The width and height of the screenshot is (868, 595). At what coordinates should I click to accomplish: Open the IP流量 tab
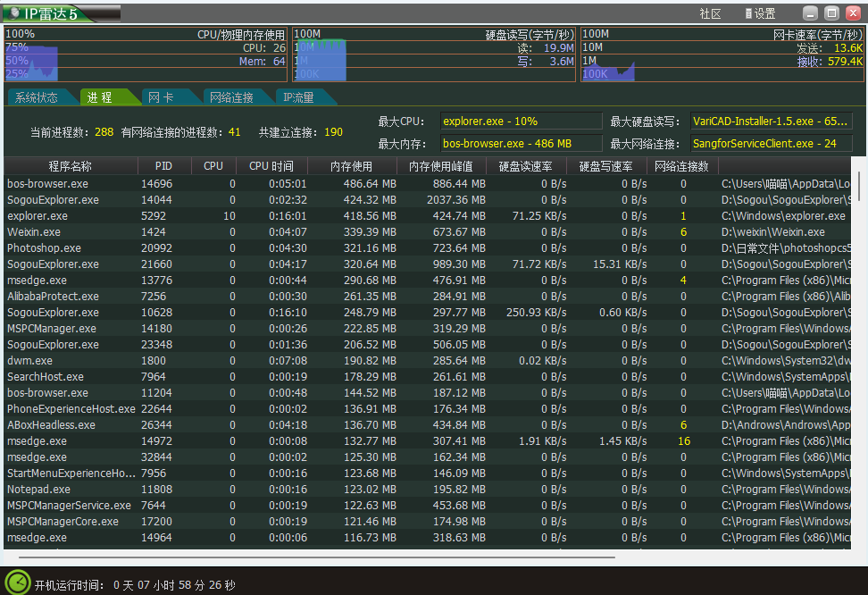point(298,97)
